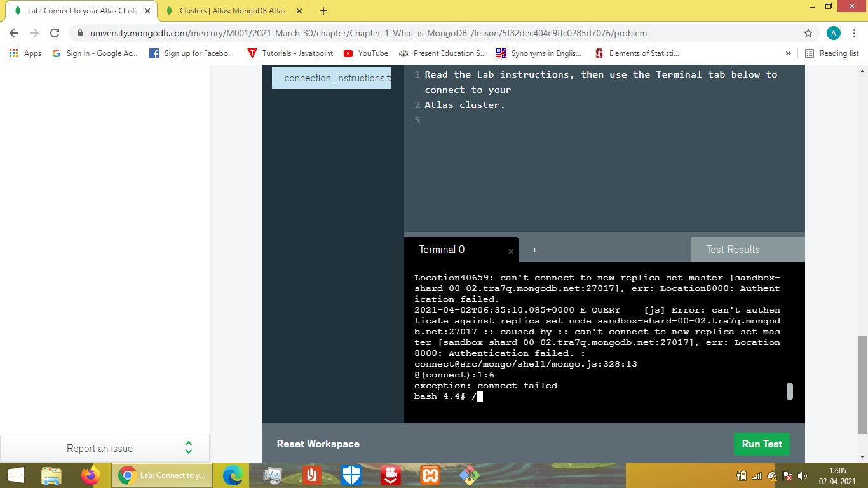
Task: Open Chrome's three-dot menu
Action: [x=855, y=33]
